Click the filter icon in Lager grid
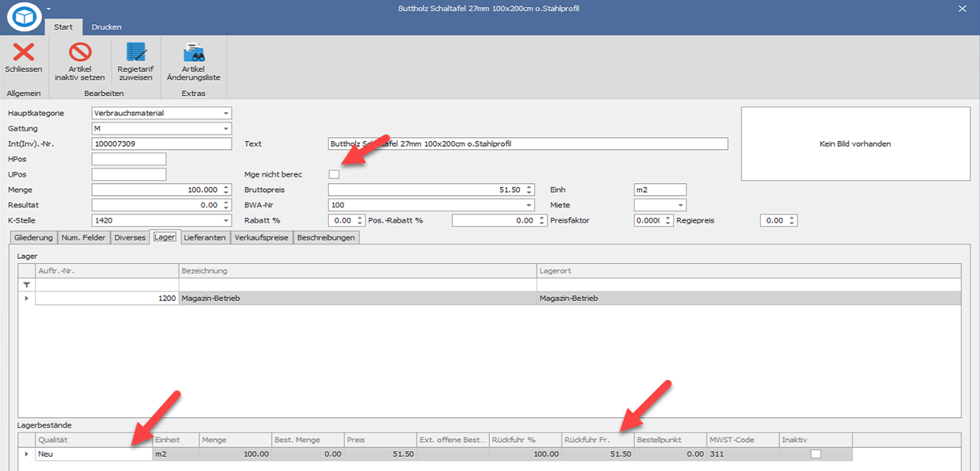 tap(26, 284)
